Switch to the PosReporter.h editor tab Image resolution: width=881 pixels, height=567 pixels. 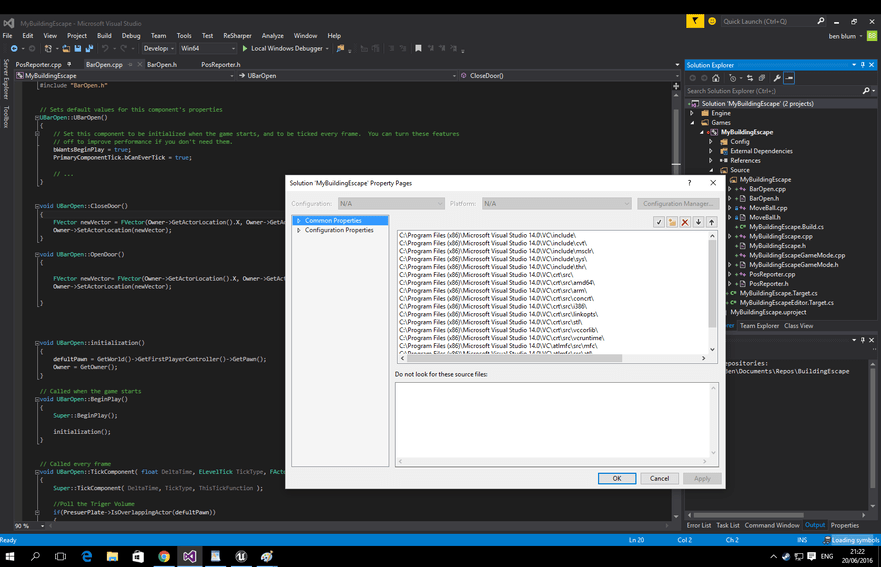220,64
